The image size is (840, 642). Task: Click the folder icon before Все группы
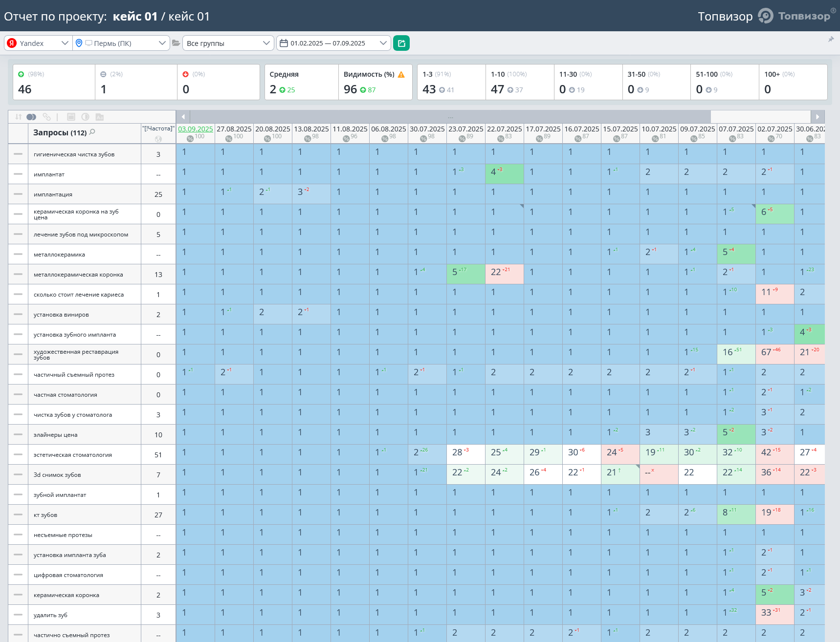[x=176, y=43]
